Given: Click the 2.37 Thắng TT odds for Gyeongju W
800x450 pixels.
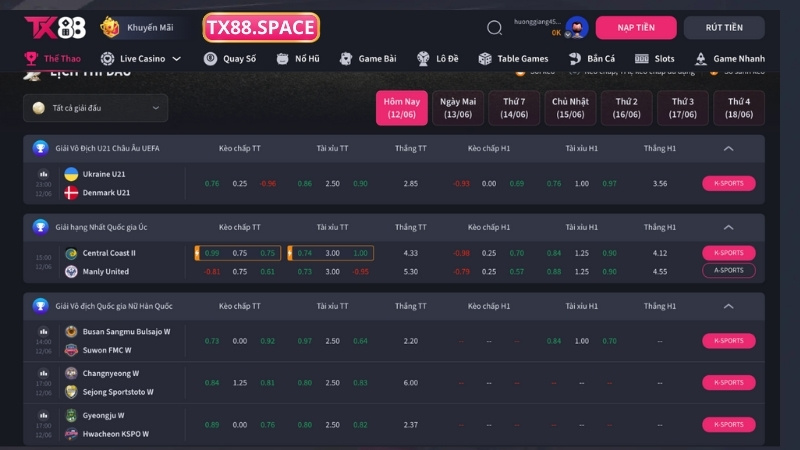Looking at the screenshot, I should [x=411, y=424].
